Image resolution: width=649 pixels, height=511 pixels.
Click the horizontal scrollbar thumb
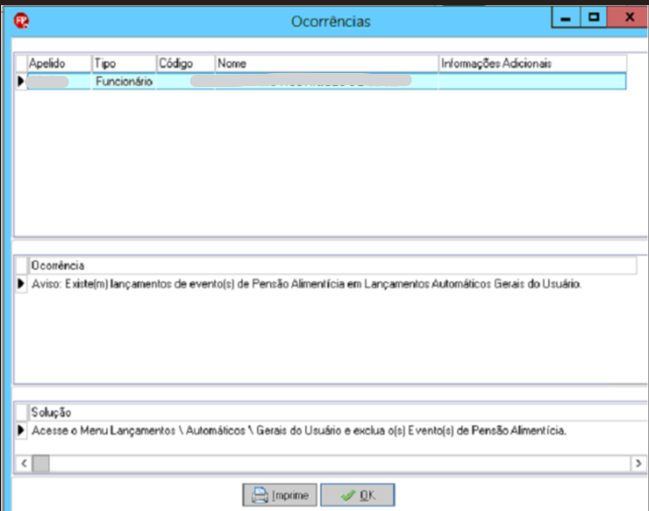[x=41, y=463]
